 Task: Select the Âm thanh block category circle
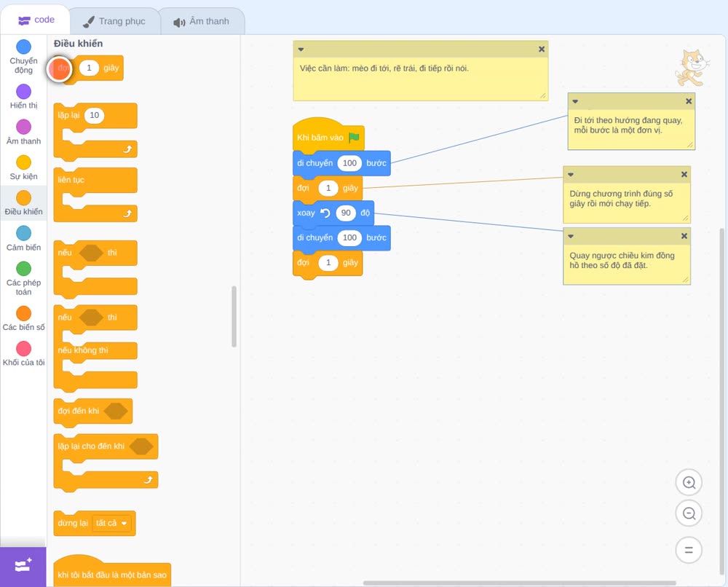24,127
